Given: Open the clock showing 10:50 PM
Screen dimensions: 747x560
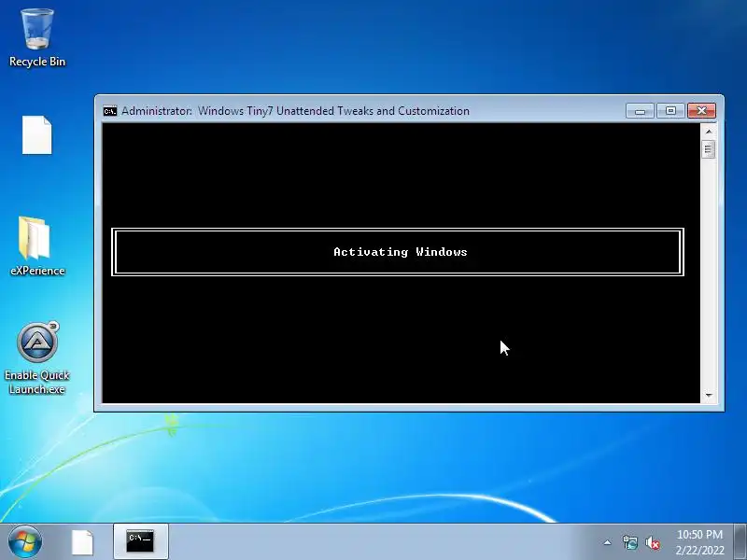Looking at the screenshot, I should [699, 542].
